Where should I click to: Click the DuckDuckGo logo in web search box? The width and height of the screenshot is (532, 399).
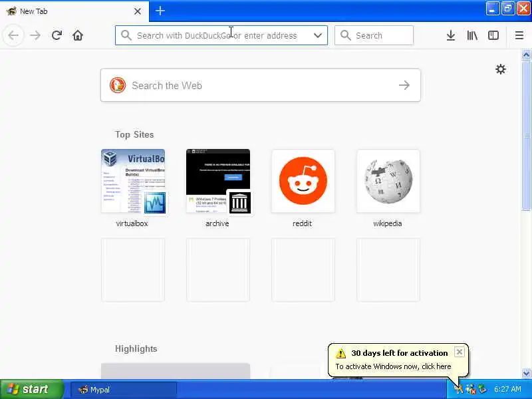[x=118, y=85]
